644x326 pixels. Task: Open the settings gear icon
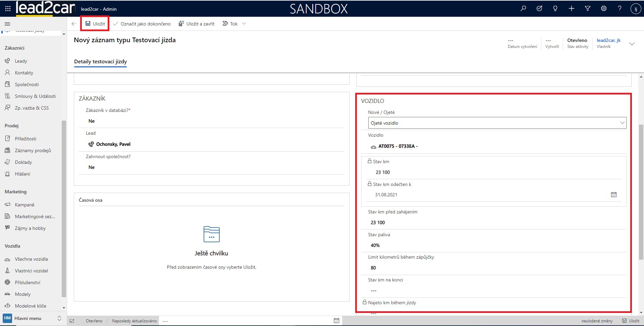tap(604, 9)
